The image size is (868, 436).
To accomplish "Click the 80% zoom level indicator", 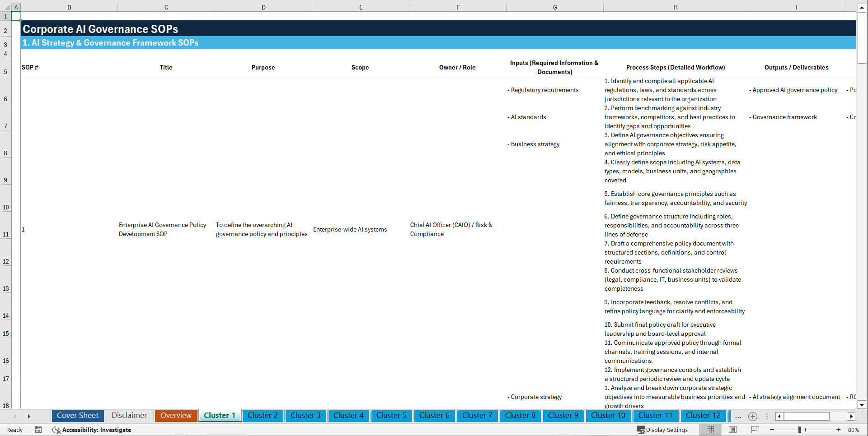I will point(854,430).
